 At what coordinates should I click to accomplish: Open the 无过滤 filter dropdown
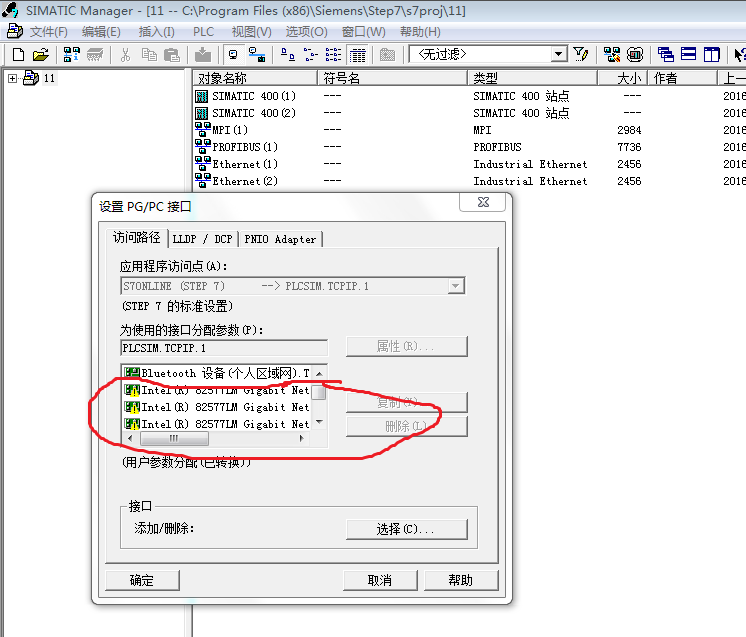tap(559, 54)
